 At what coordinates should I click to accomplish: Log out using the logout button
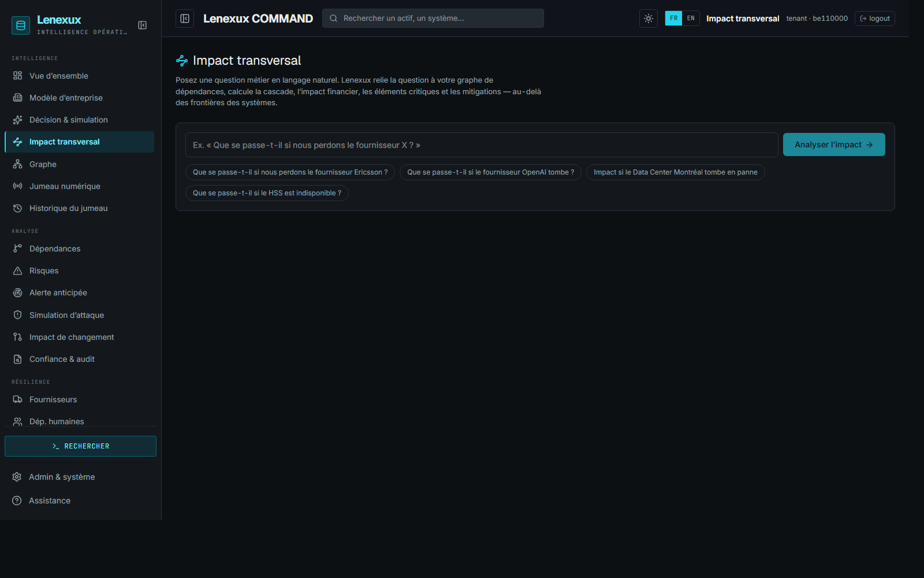[875, 18]
